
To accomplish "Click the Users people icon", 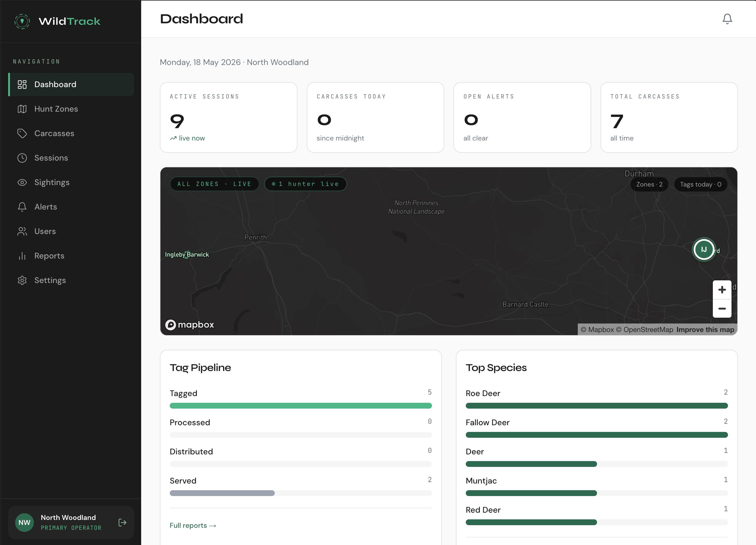I will [22, 231].
